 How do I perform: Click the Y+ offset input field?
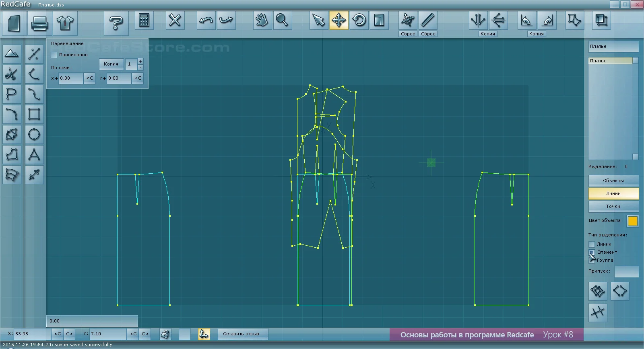(119, 78)
